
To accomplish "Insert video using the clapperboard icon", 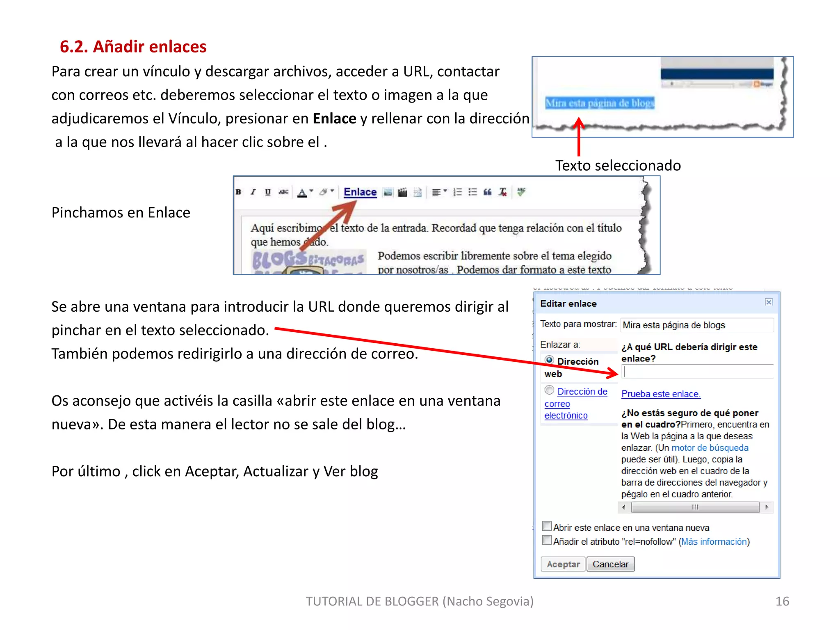I will tap(402, 192).
